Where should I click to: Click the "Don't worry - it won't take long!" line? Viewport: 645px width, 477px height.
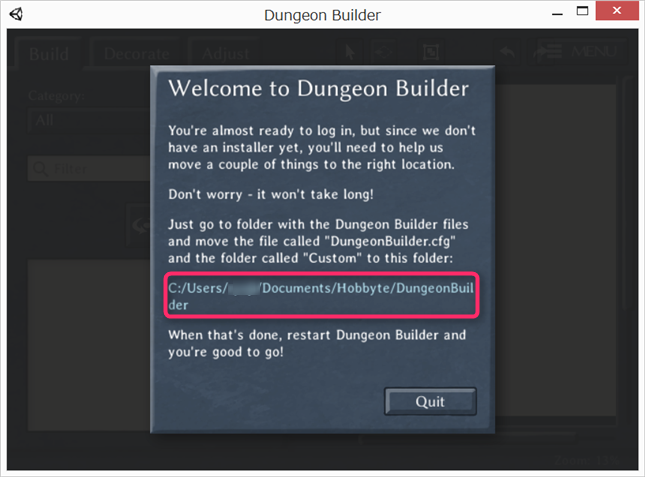[x=271, y=194]
